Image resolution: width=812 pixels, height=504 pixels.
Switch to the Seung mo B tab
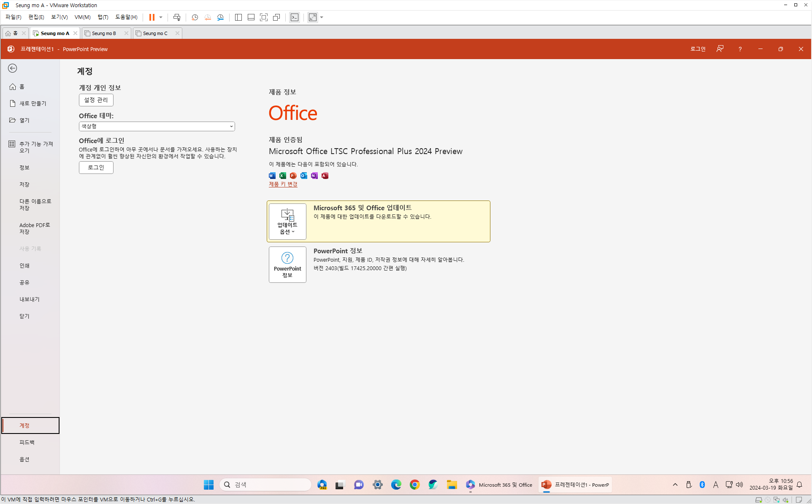tap(104, 33)
